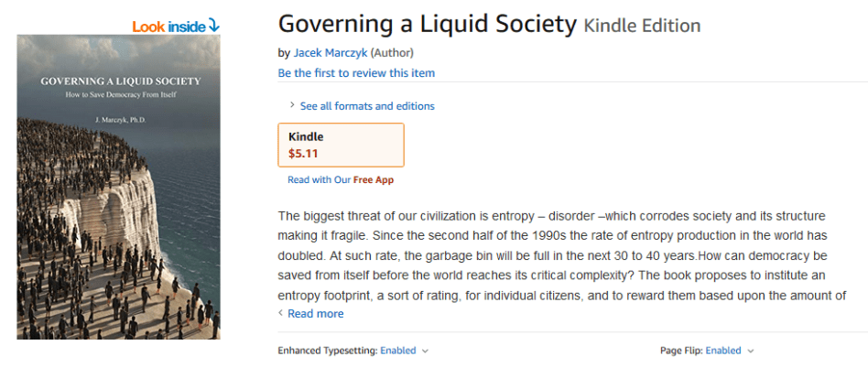Expand description using Read more chevron

pyautogui.click(x=281, y=313)
